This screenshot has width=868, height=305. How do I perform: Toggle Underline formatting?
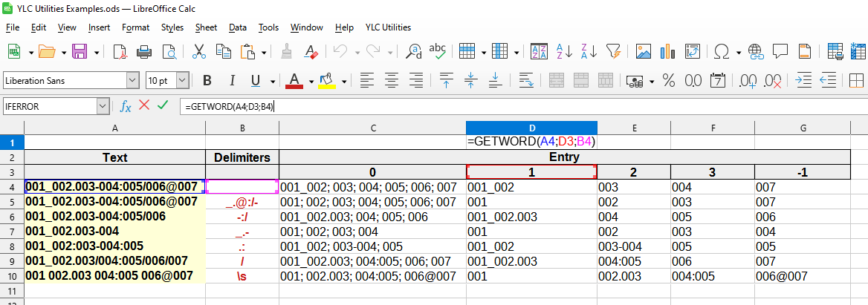(x=255, y=81)
